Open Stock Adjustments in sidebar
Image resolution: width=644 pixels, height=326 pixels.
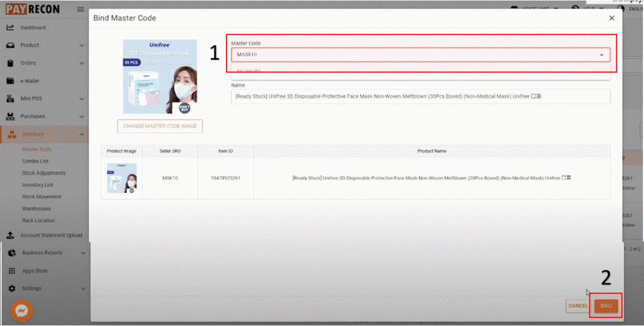(x=44, y=173)
